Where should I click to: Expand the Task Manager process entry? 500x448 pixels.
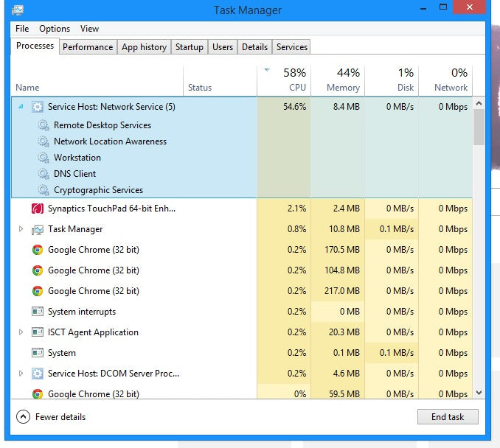(x=21, y=229)
